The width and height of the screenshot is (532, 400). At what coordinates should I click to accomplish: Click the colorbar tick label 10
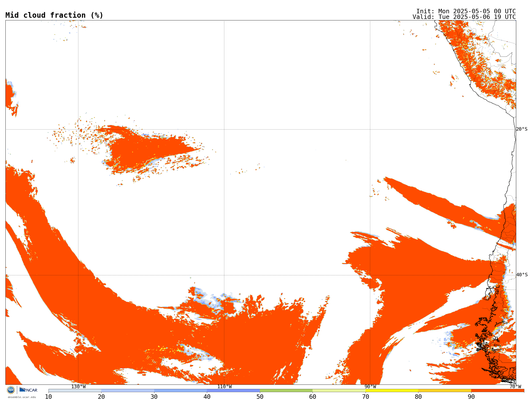[x=49, y=397]
